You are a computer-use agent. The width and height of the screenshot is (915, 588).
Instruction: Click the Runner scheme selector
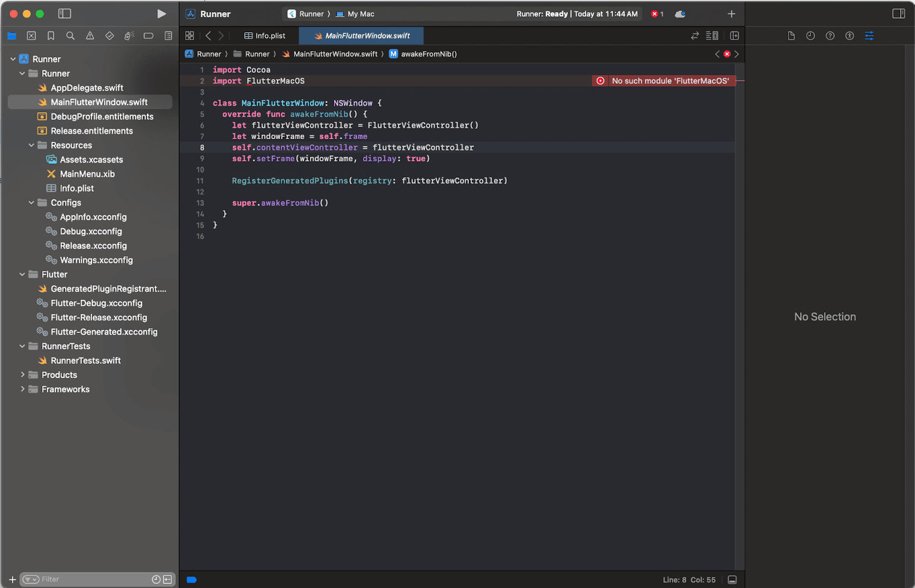(305, 14)
